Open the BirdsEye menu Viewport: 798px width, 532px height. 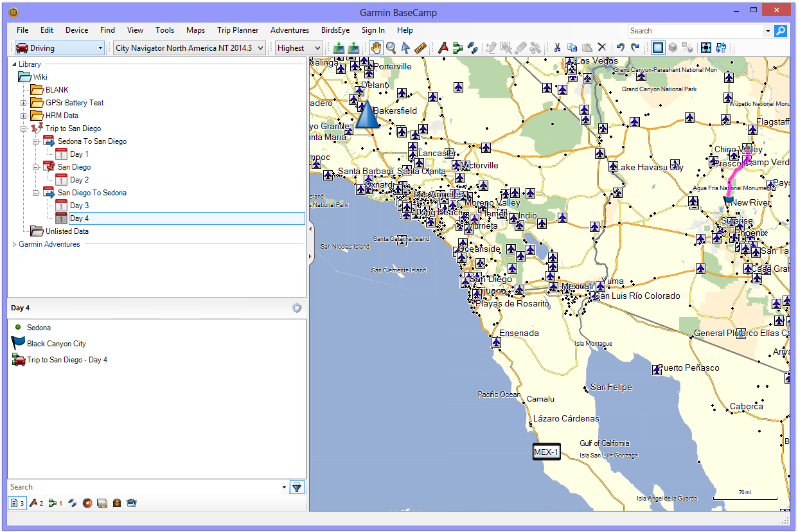335,30
